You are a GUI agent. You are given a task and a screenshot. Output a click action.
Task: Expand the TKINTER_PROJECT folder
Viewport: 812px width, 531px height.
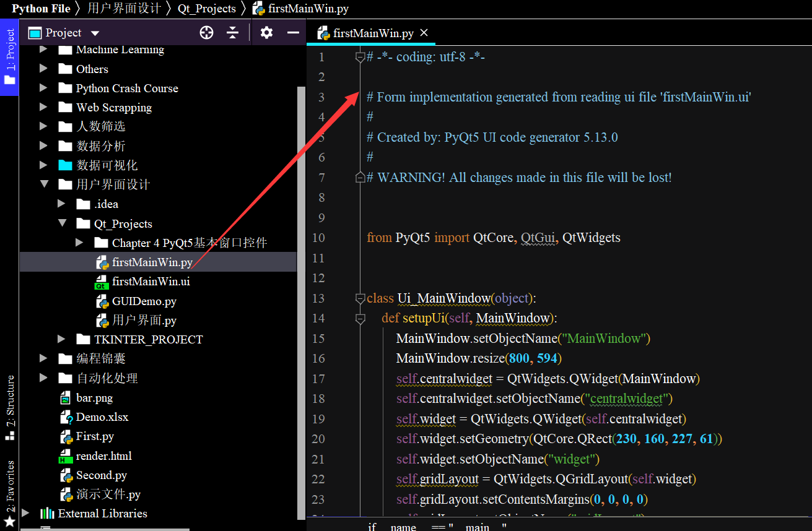click(61, 339)
